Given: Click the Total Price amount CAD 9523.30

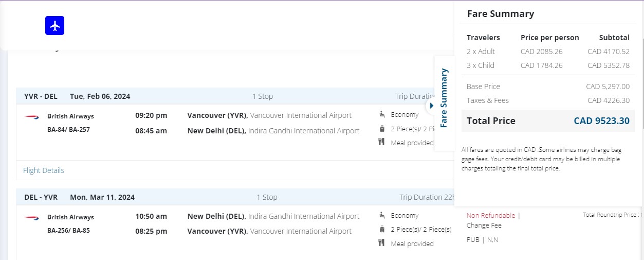Looking at the screenshot, I should (601, 121).
